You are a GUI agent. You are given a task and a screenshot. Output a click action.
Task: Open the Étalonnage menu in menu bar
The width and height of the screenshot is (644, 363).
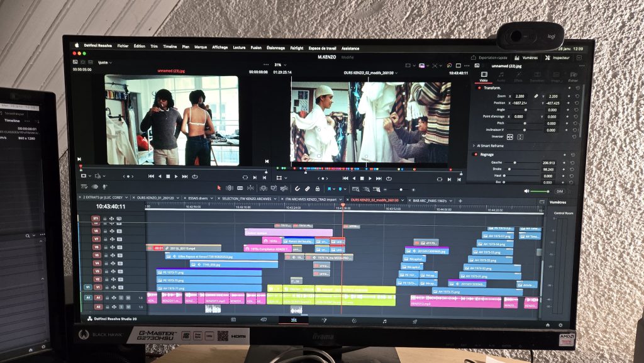(x=275, y=48)
